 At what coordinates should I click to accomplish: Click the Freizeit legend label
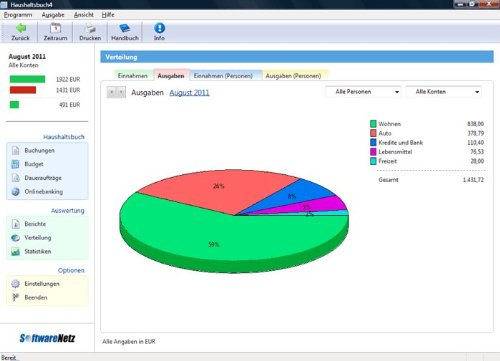coord(388,161)
